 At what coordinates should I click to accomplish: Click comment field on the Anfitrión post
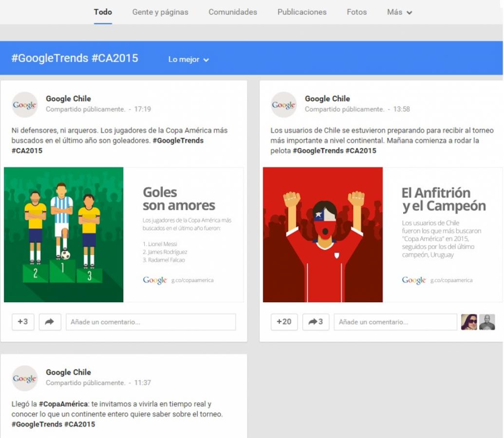coord(395,322)
